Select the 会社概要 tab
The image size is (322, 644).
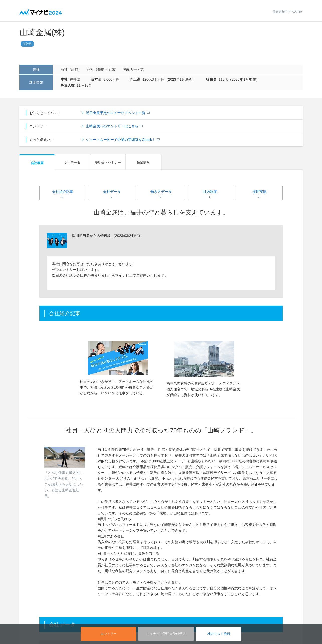pos(37,163)
